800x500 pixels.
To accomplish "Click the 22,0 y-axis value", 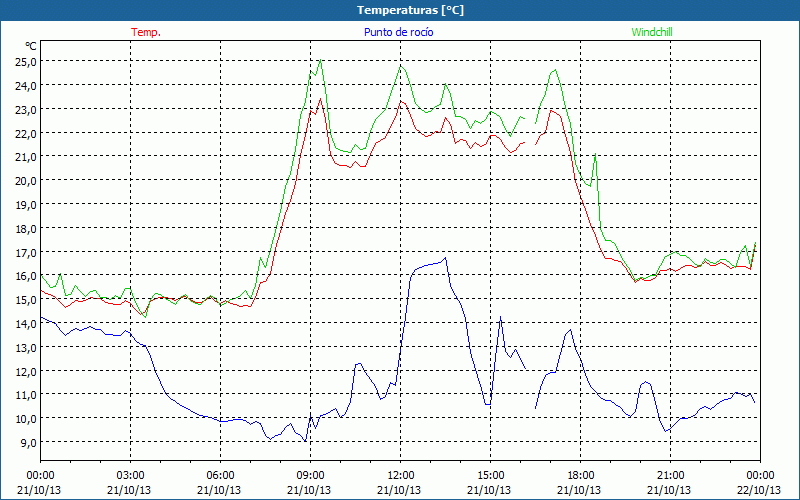I will tap(27, 134).
